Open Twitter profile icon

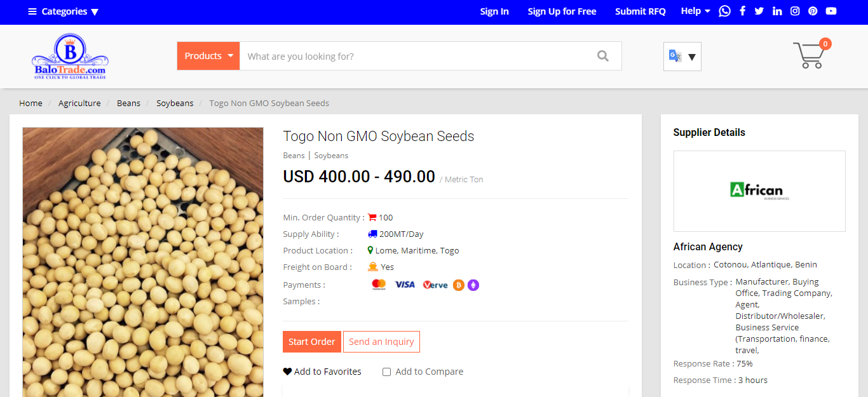(759, 11)
